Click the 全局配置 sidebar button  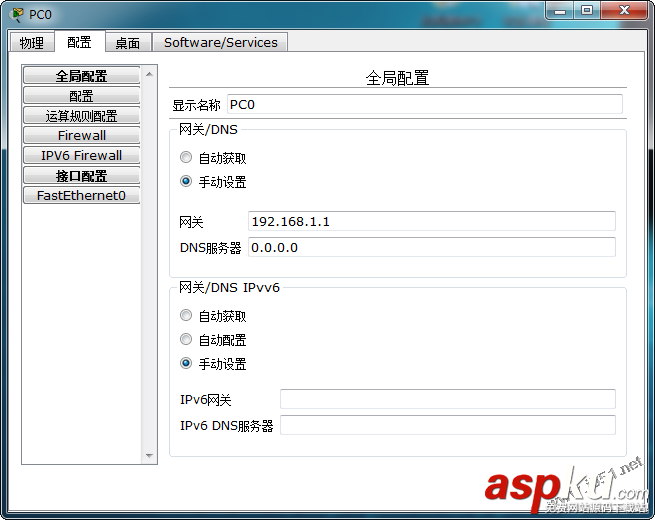[81, 76]
